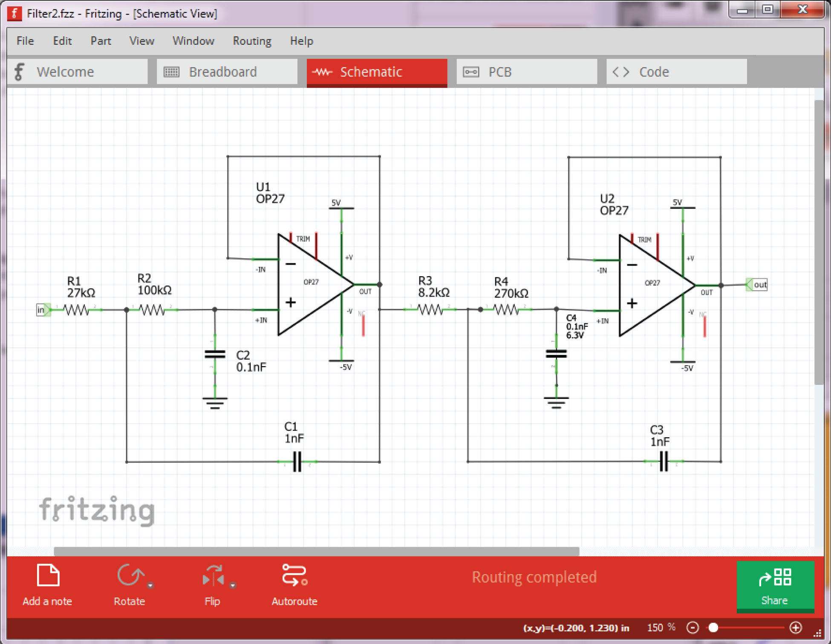Select capacitor C1 in the schematic
831x644 pixels.
pyautogui.click(x=297, y=462)
